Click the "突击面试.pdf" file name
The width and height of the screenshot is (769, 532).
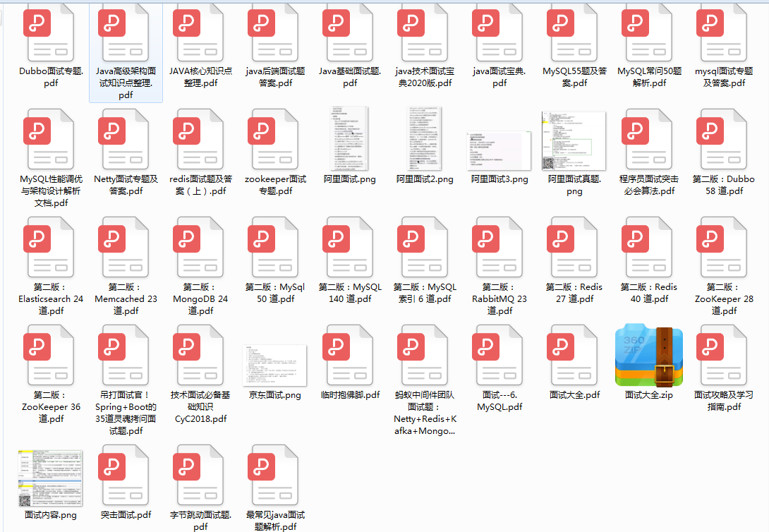(126, 515)
